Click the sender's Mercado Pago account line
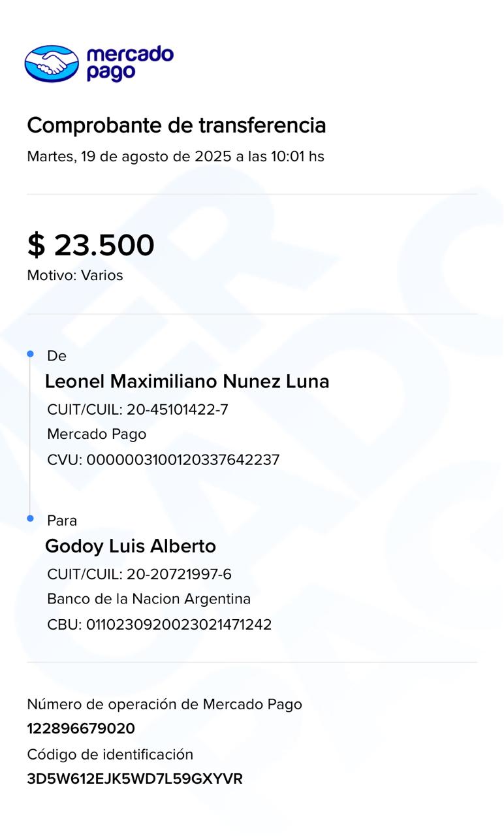Image resolution: width=504 pixels, height=836 pixels. [97, 434]
